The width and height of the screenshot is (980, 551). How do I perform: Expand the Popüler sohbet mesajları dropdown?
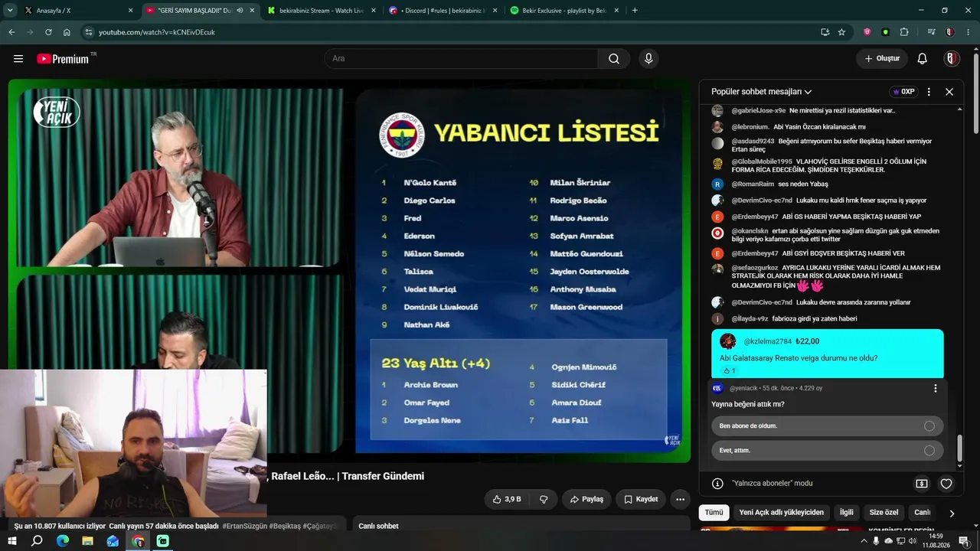(x=762, y=92)
